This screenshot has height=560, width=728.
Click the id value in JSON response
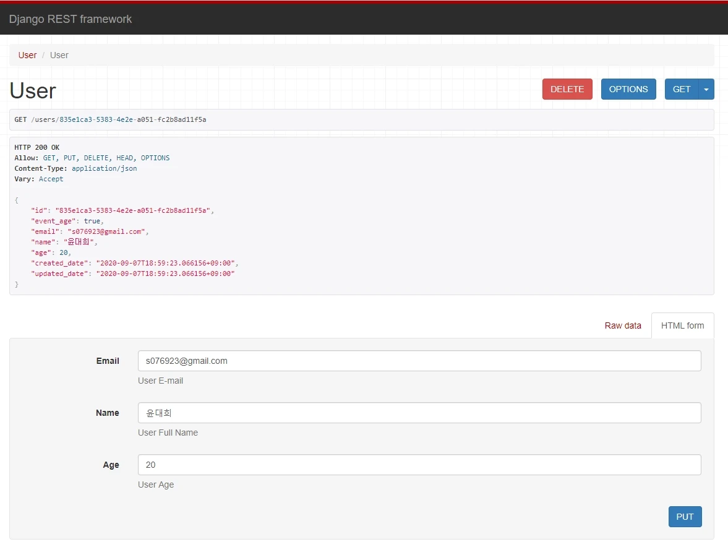pos(134,210)
